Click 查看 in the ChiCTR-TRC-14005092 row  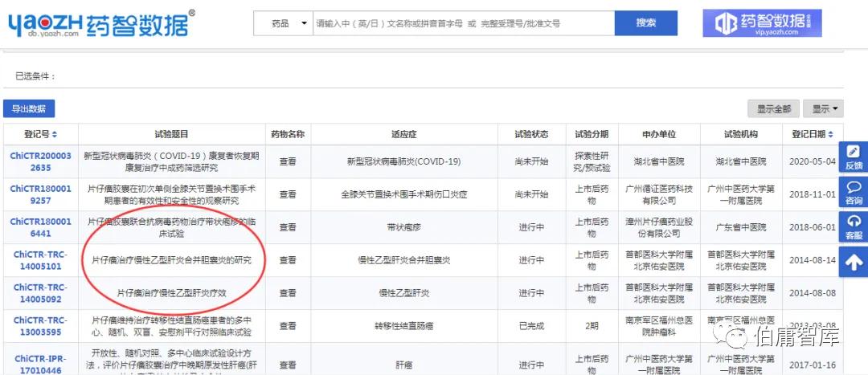click(288, 293)
